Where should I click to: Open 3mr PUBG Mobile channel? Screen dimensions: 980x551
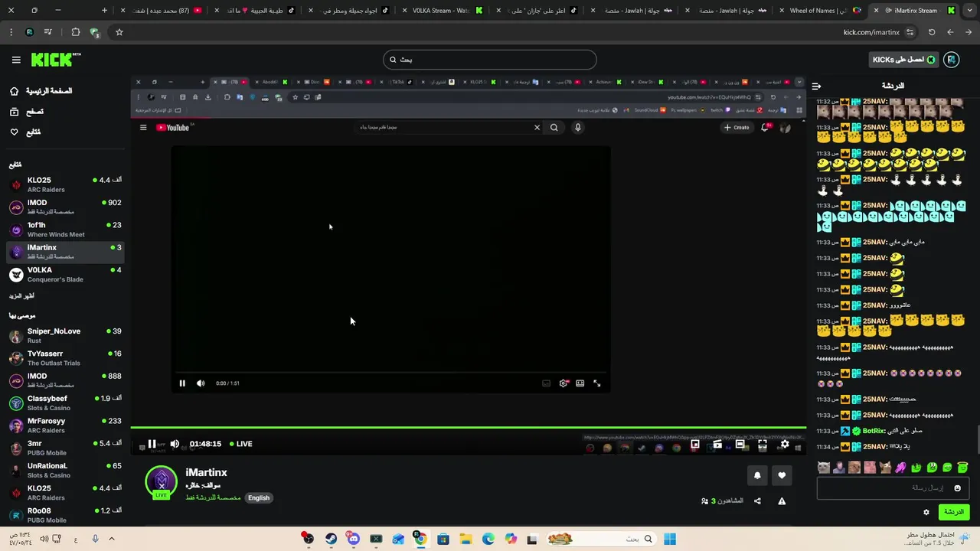(65, 448)
